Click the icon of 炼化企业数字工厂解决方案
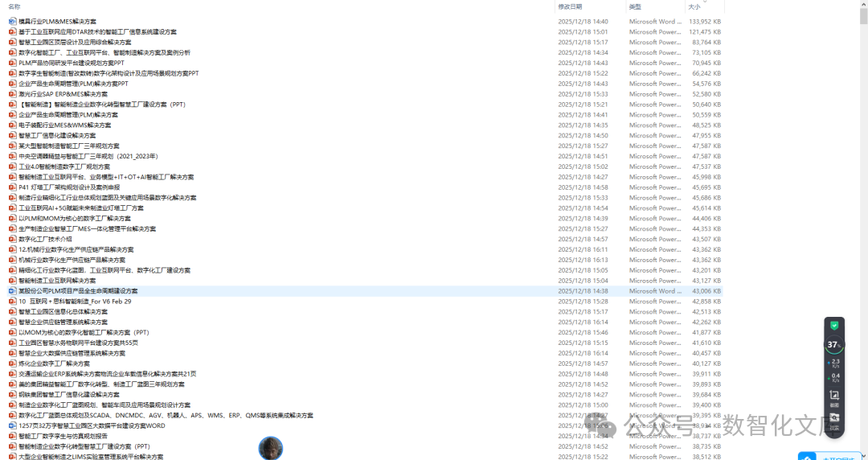 pos(13,363)
